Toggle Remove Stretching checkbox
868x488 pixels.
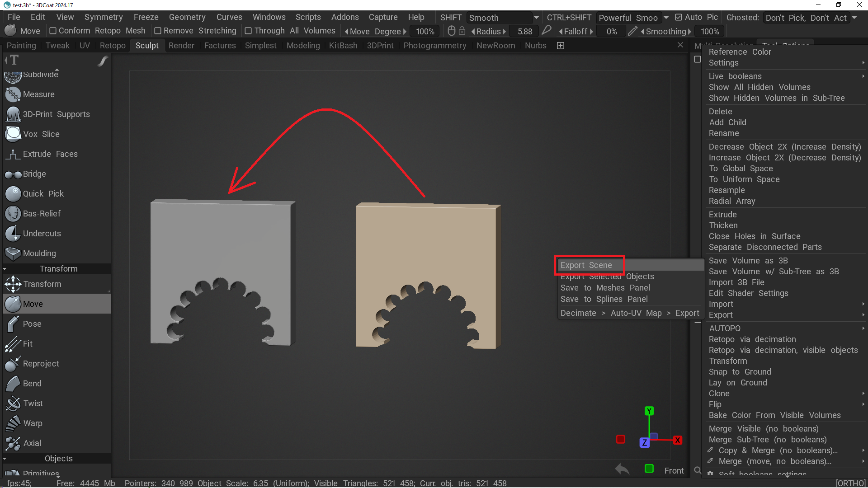[x=158, y=31]
